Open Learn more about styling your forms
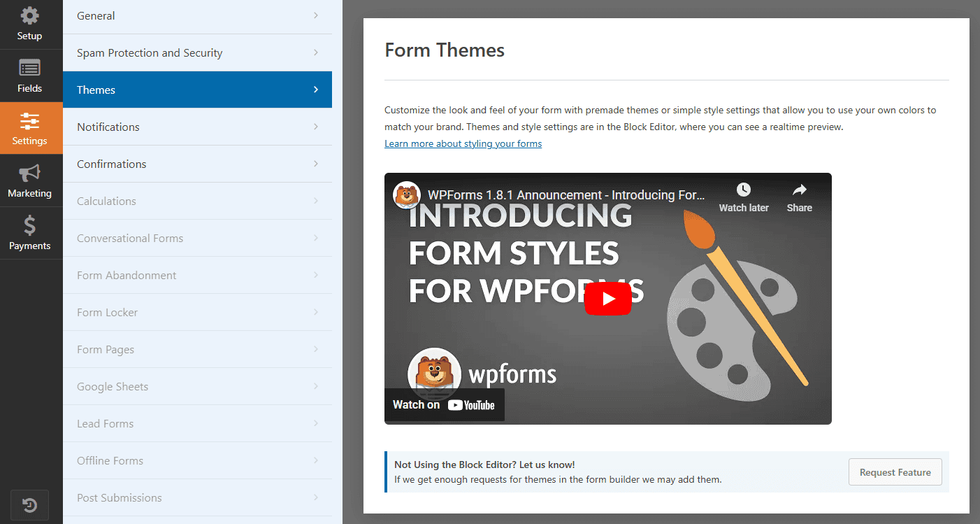The image size is (980, 524). [x=463, y=143]
